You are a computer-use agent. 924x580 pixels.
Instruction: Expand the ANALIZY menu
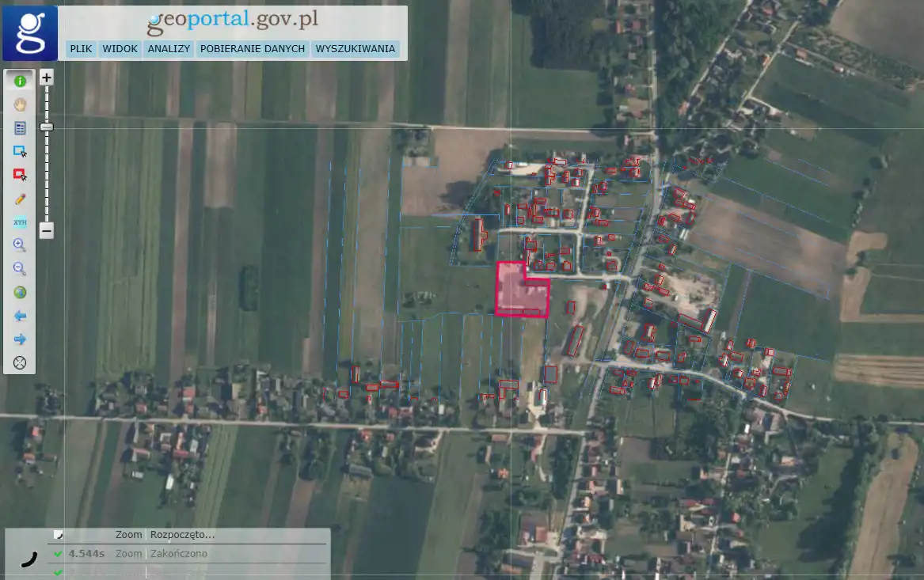pyautogui.click(x=169, y=49)
